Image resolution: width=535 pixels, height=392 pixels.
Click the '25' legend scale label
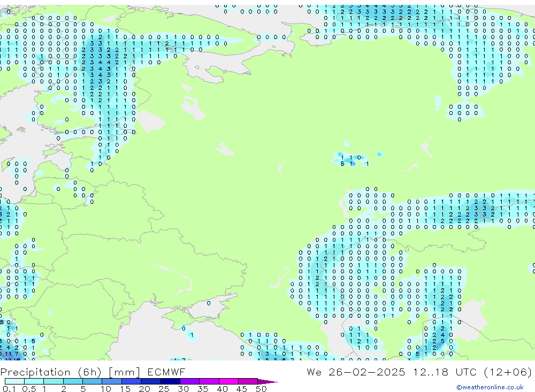(164, 389)
